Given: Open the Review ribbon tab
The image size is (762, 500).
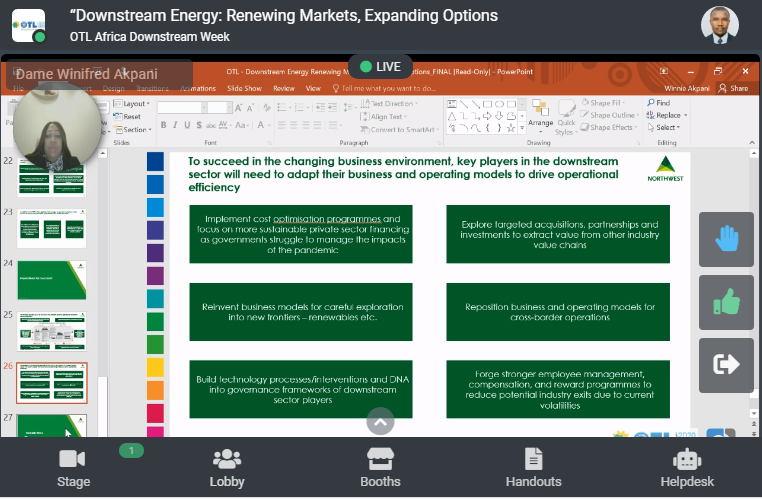Looking at the screenshot, I should (x=284, y=88).
